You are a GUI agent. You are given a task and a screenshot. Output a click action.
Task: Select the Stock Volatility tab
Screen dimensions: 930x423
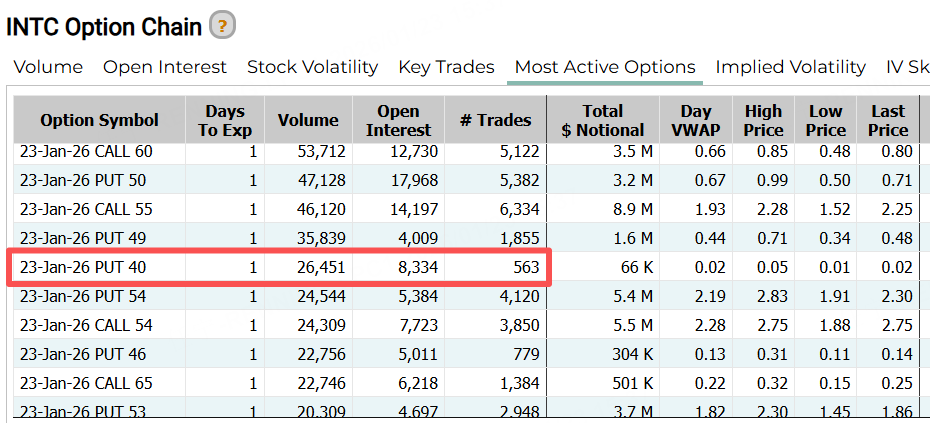312,67
